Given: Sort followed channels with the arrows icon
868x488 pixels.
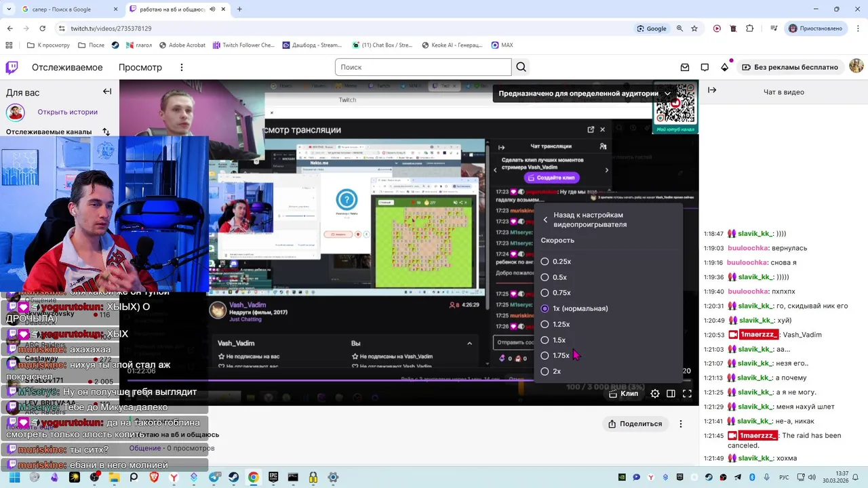Looking at the screenshot, I should pos(106,131).
